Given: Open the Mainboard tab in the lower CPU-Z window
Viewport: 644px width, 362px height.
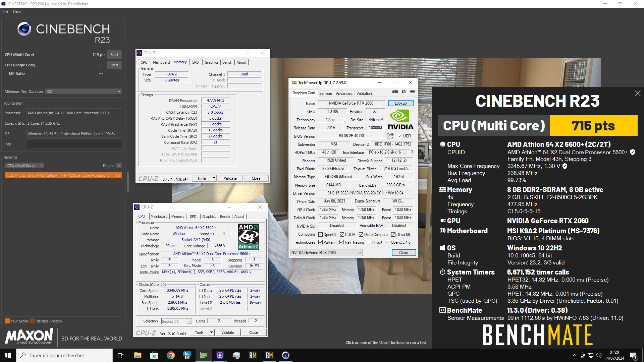Looking at the screenshot, I should click(159, 217).
